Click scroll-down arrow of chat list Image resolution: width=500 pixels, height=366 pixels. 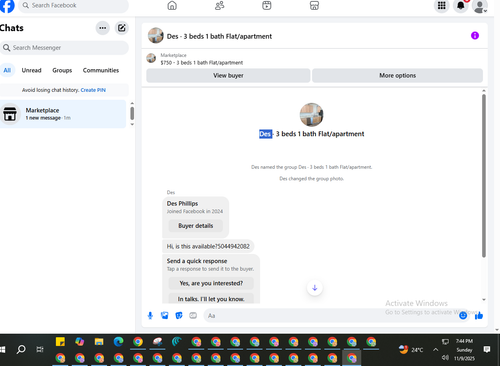[x=132, y=124]
